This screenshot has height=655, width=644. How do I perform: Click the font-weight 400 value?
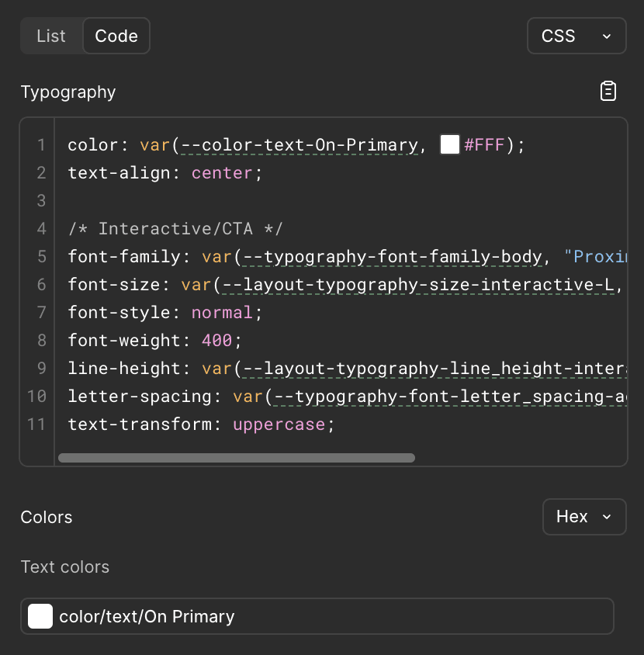(217, 341)
